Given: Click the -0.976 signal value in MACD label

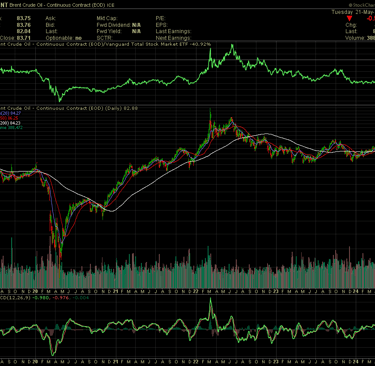Looking at the screenshot, I should (61, 297).
